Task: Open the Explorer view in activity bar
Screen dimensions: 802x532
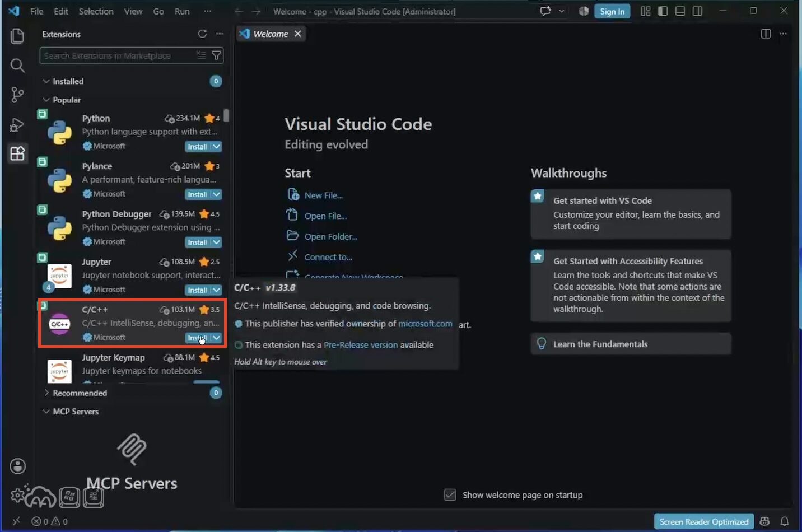Action: [17, 36]
